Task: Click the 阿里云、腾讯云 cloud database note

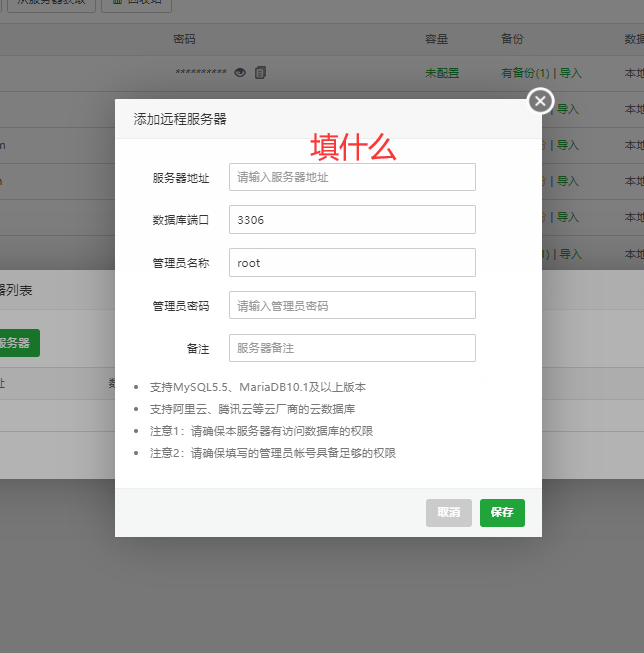Action: pyautogui.click(x=252, y=409)
